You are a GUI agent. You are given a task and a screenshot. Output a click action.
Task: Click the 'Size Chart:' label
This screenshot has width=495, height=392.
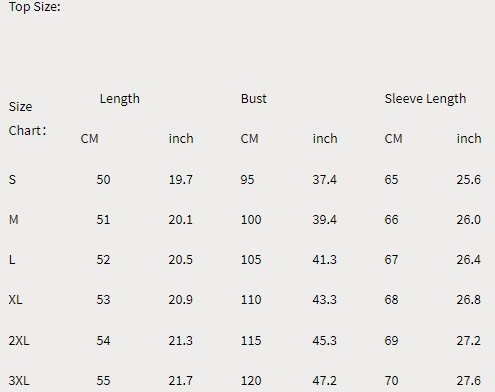tap(27, 119)
